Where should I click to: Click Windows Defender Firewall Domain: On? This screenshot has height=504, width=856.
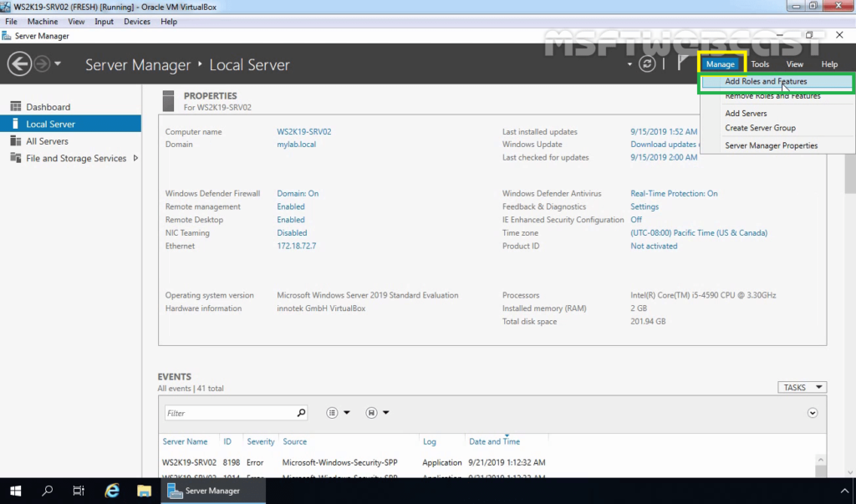point(298,193)
